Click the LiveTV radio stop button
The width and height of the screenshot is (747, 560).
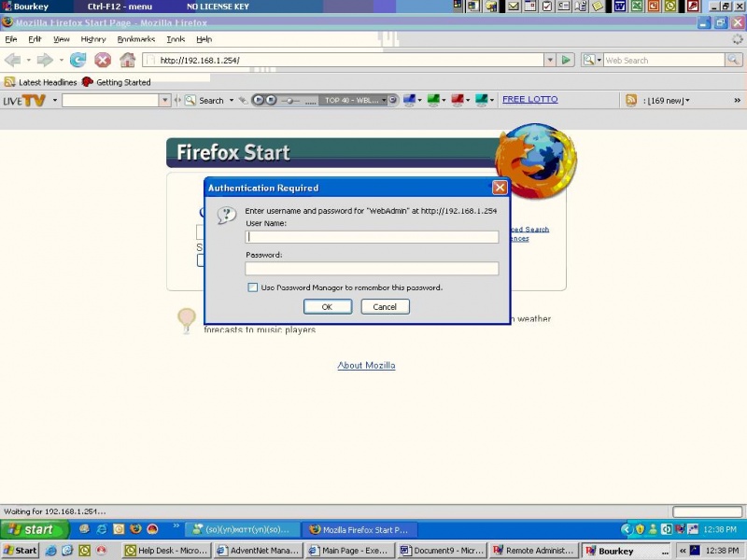tap(271, 100)
